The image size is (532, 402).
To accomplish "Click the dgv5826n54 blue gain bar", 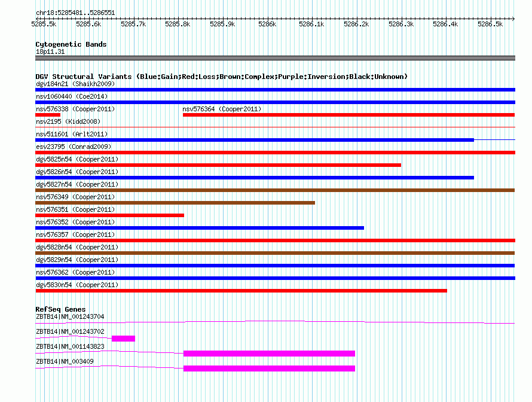I will [x=255, y=178].
